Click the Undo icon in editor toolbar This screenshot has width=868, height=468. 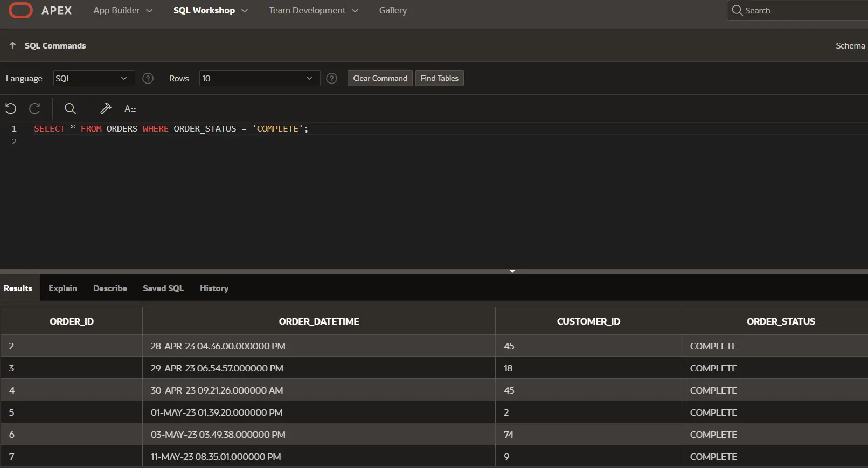(x=11, y=108)
